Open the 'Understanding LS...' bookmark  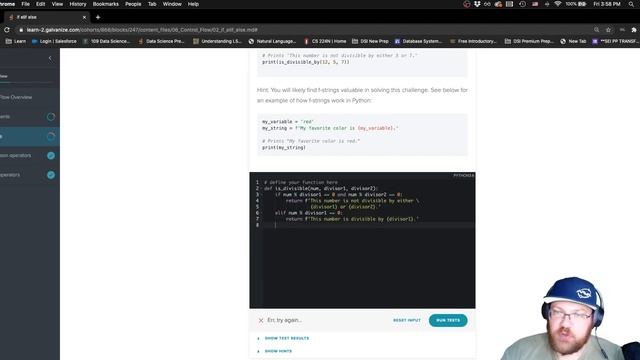click(x=218, y=41)
